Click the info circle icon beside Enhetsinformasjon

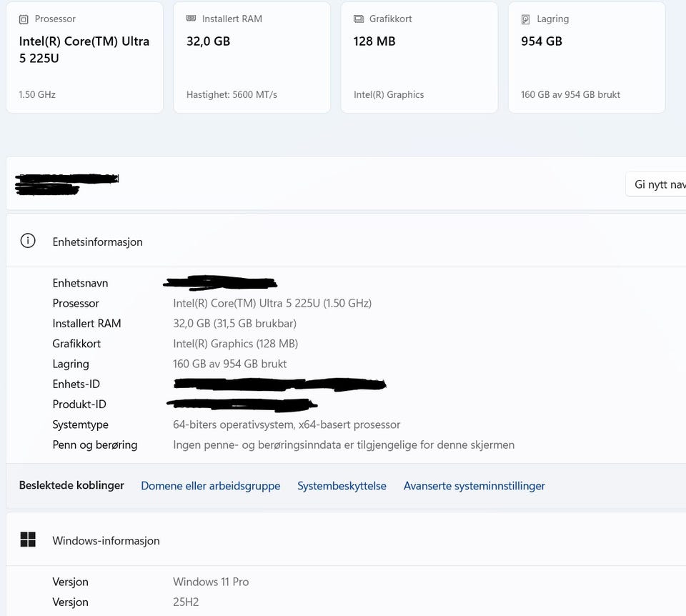point(28,241)
